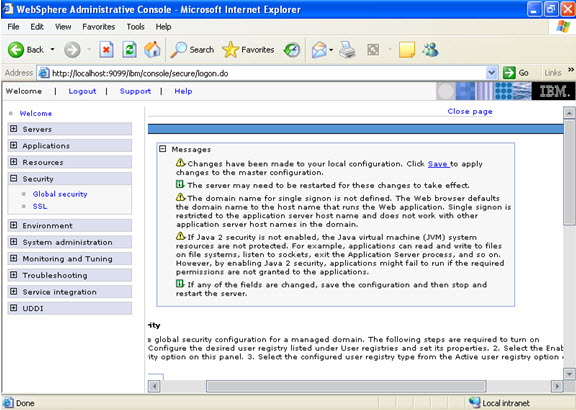576x410 pixels.
Task: Click the grayed Edit toolbar icon
Action: coord(373,50)
